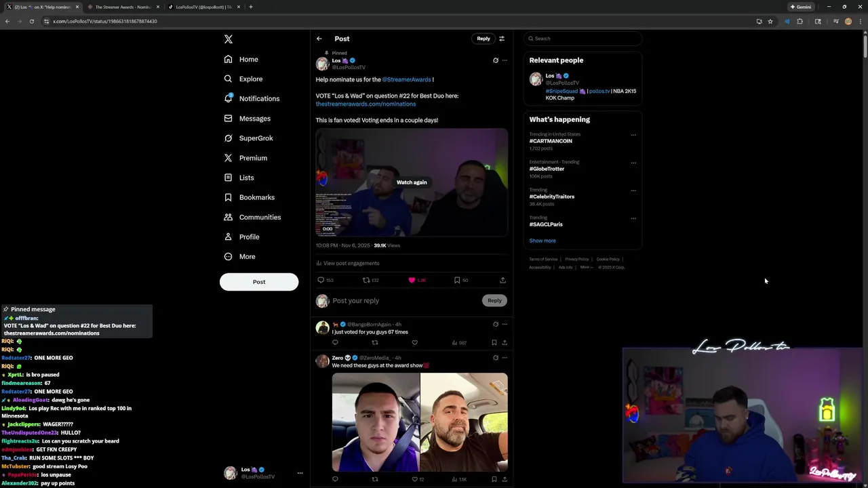Open the Cookie Policy footer link
Viewport: 868px width, 488px height.
[x=608, y=259]
